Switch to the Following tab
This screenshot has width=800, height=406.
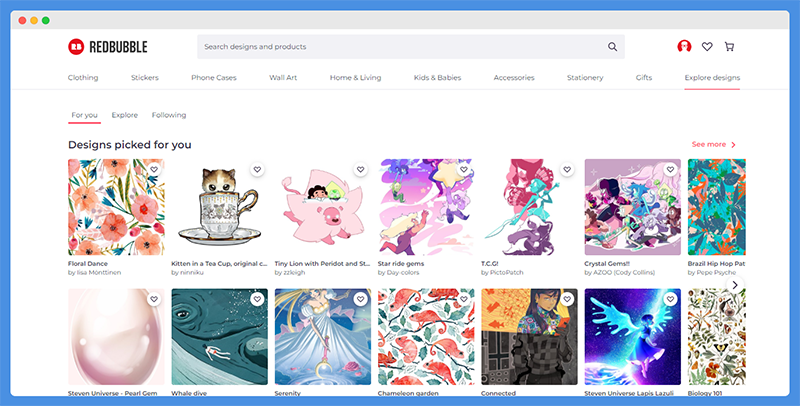tap(169, 115)
